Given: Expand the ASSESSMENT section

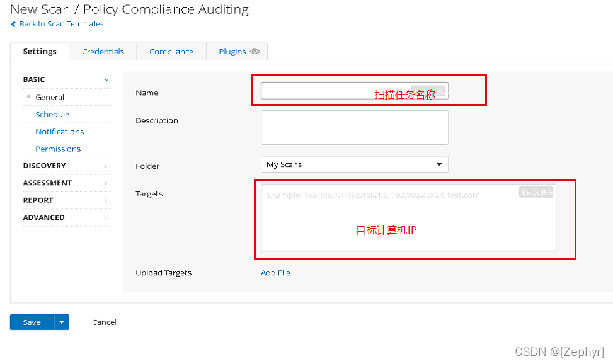Looking at the screenshot, I should (66, 183).
